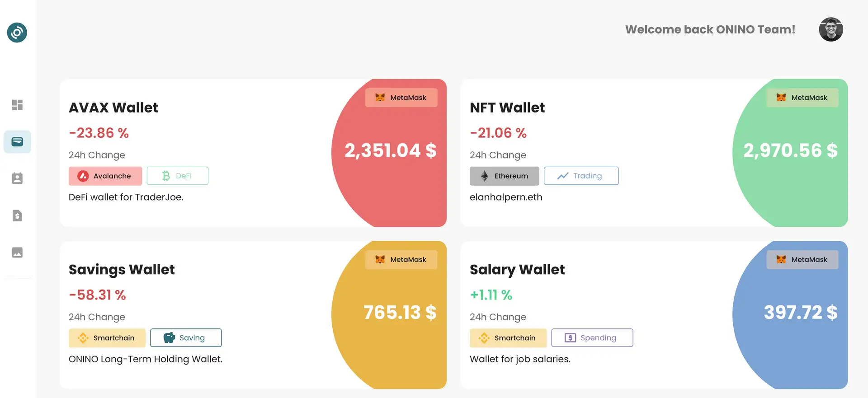Click the red 2,351.04 $ balance area
The height and width of the screenshot is (398, 868).
[391, 151]
